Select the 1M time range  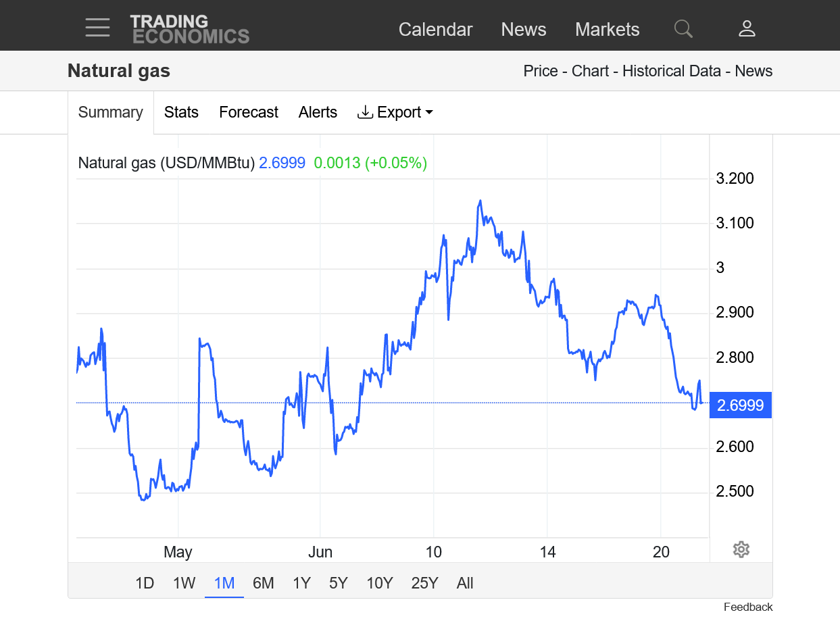(x=224, y=583)
